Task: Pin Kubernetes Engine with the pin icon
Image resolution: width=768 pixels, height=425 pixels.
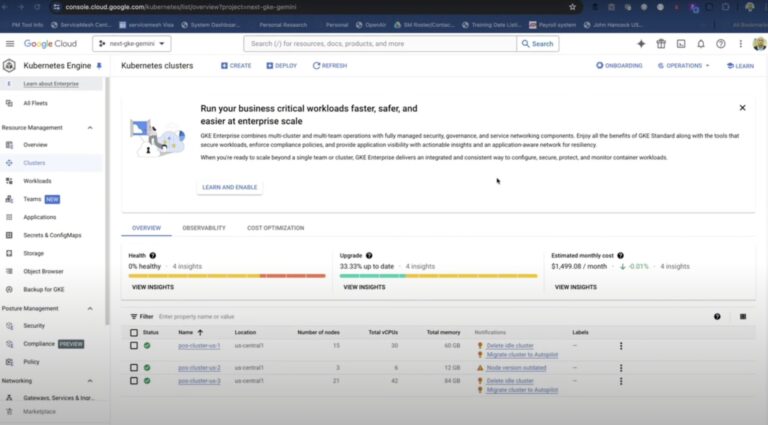Action: (98, 66)
